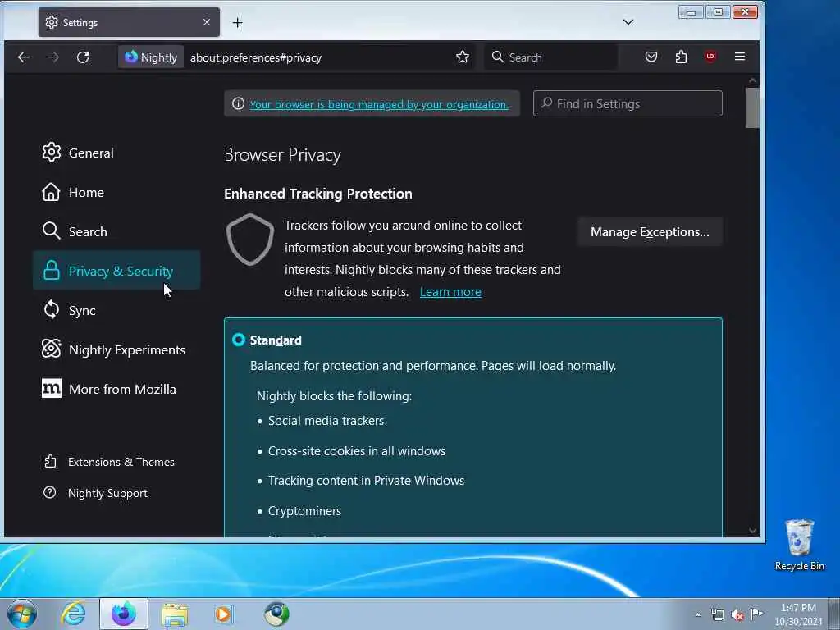
Task: Open the application hamburger menu
Action: (x=740, y=57)
